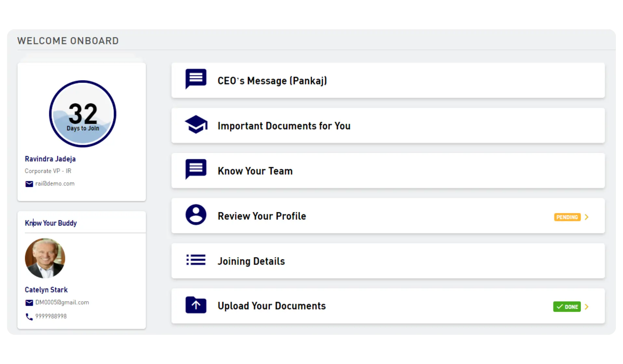
Task: Click the PENDING status badge
Action: pos(567,217)
